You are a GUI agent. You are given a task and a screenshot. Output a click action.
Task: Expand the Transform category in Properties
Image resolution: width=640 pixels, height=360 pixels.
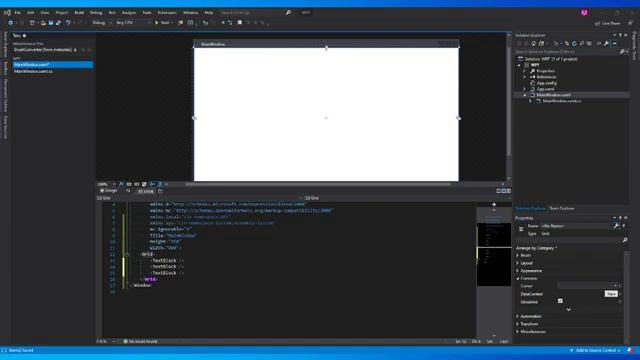[x=518, y=324]
